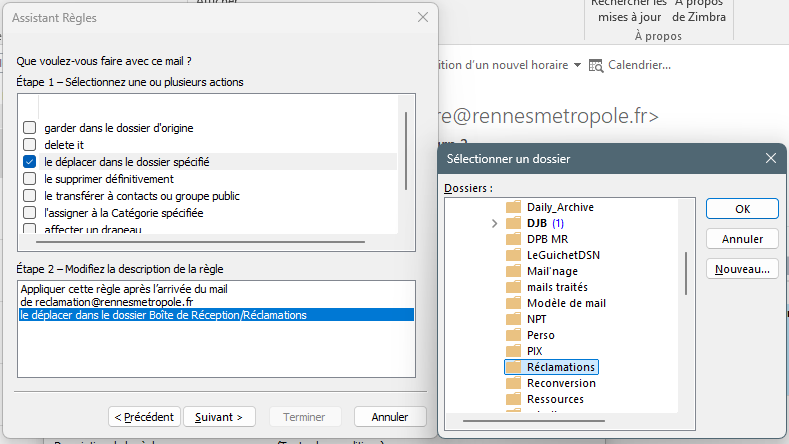Viewport: 789px width, 444px height.
Task: Click OK in the folder selection dialog
Action: pos(742,209)
